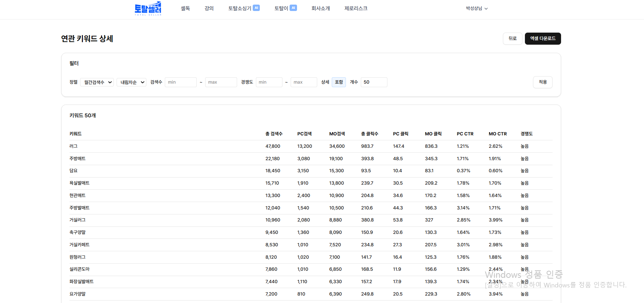This screenshot has width=644, height=303.
Task: Select the 원형러그 keyword
Action: tap(78, 257)
